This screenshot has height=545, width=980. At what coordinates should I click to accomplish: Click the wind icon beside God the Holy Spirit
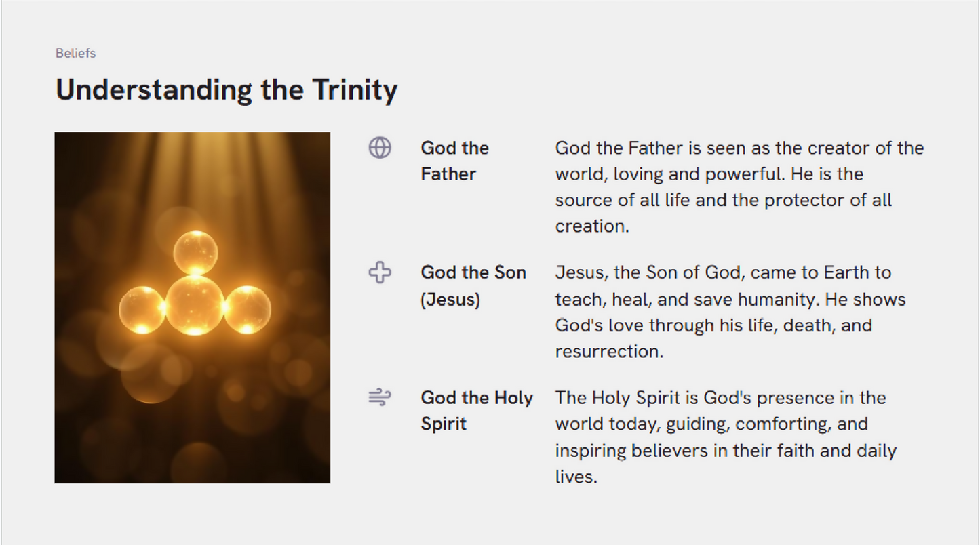380,397
